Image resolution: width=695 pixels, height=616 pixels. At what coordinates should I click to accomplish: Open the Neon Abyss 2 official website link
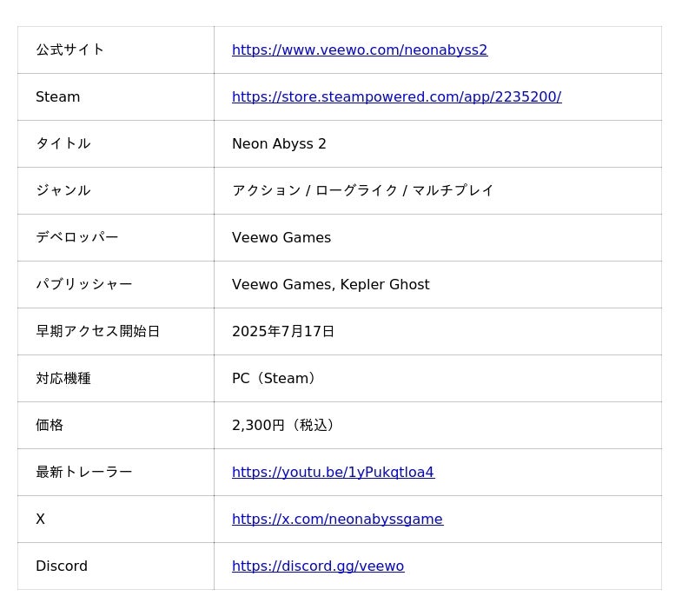[359, 50]
